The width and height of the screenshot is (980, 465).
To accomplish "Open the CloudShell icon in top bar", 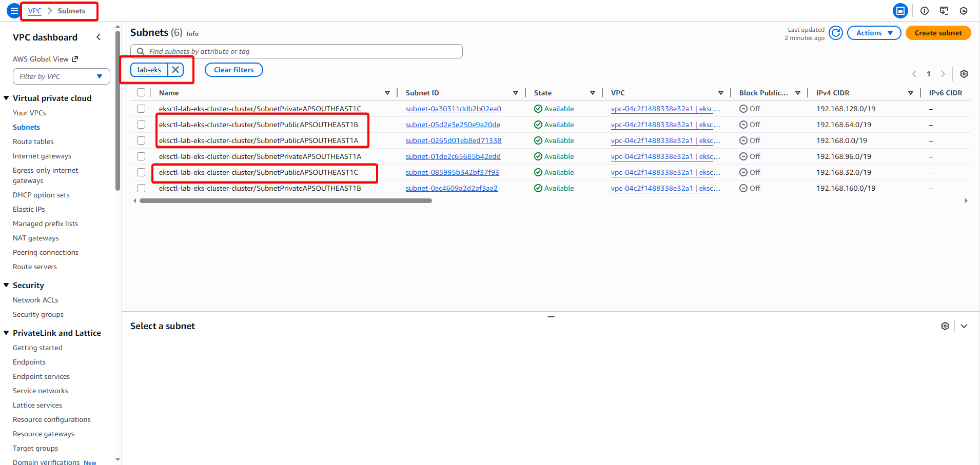I will click(944, 11).
